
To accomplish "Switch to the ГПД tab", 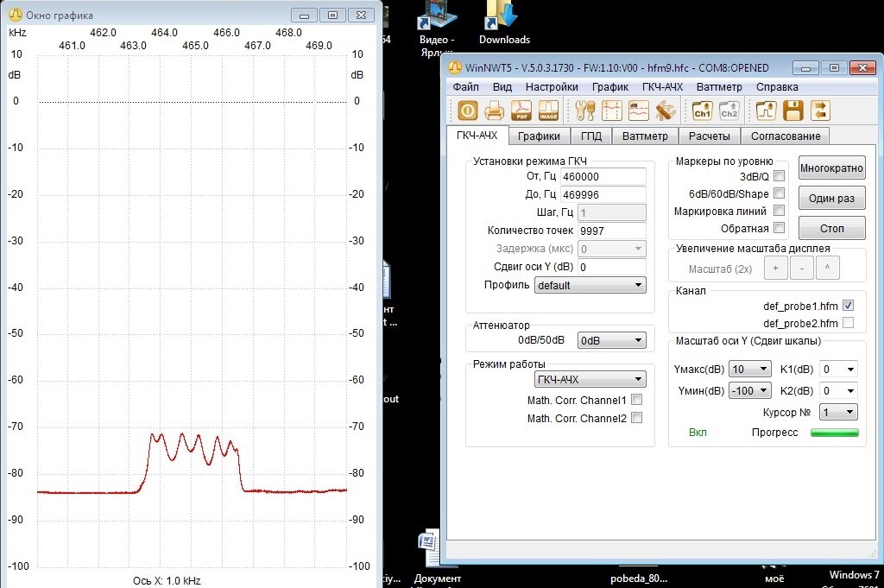I will click(x=591, y=136).
